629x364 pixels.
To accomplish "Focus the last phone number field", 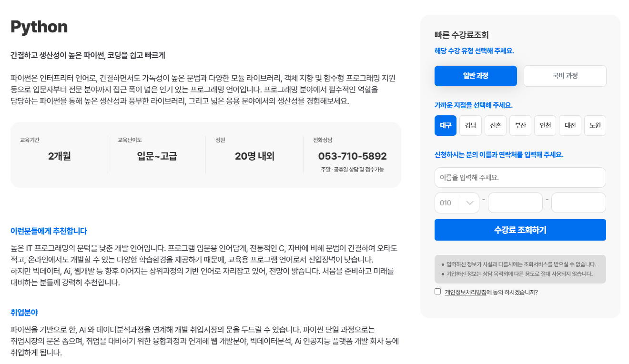I will (578, 203).
